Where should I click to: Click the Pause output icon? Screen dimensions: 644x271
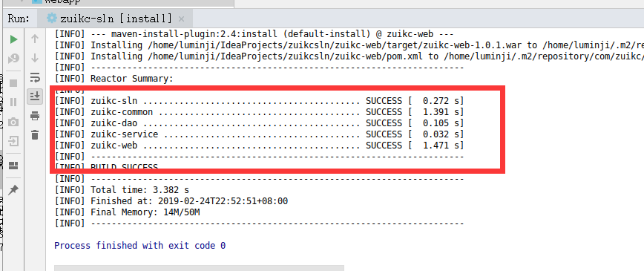(13, 102)
